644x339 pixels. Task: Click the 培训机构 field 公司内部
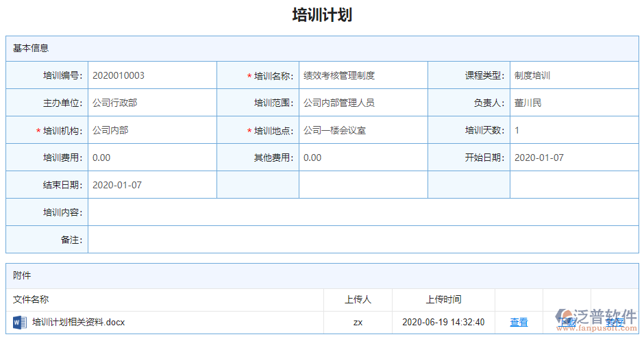click(152, 130)
